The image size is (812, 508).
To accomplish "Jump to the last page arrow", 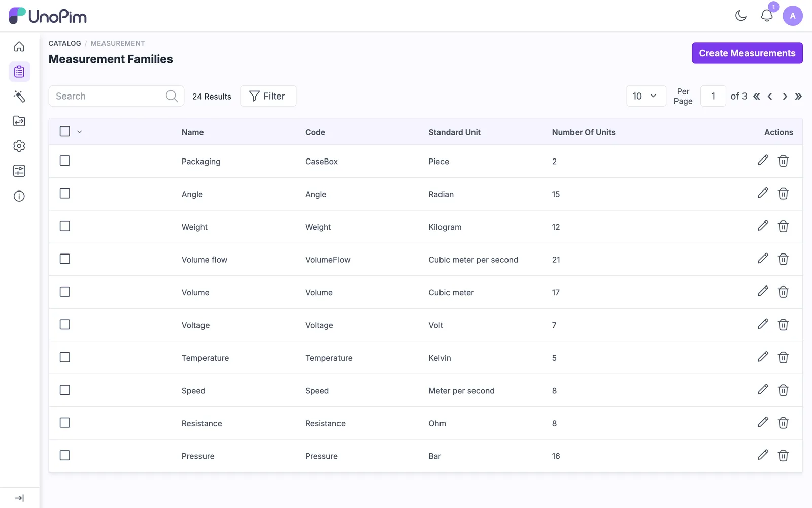I will coord(798,96).
